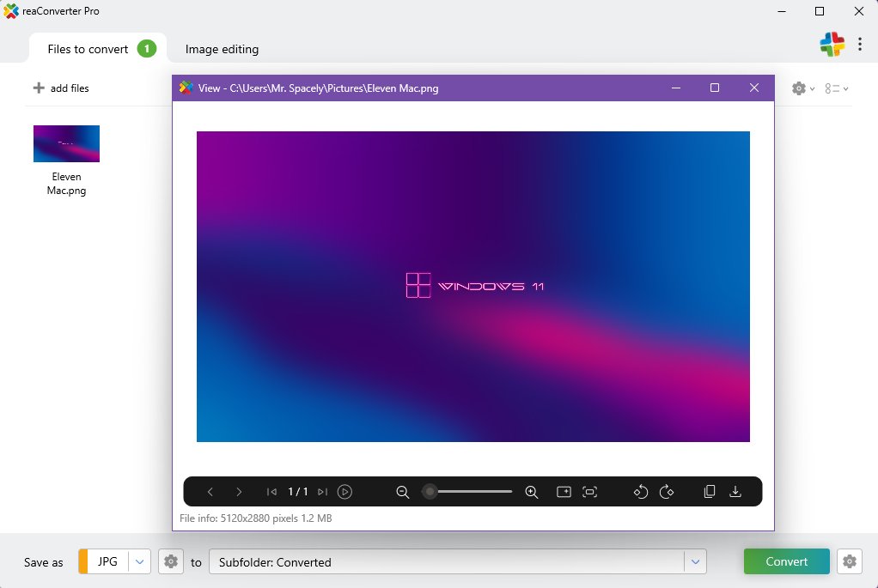
Task: Click the 1 / 1 page counter
Action: click(x=298, y=492)
